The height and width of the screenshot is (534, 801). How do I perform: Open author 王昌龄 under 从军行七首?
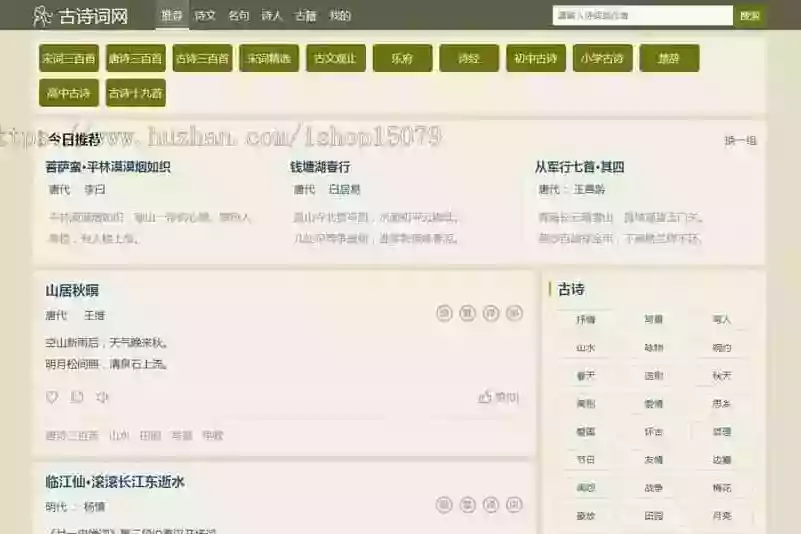point(589,190)
